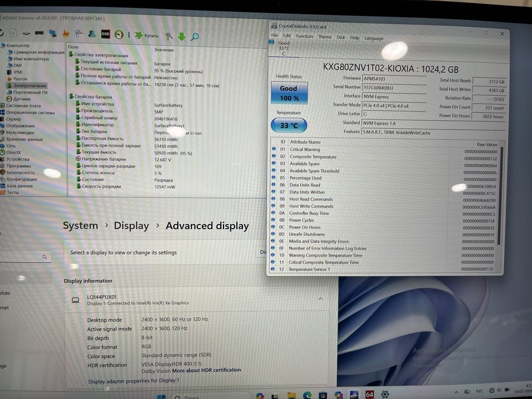This screenshot has height=399, width=532.
Task: Open the Language menu in CrystalDiskInfo
Action: pos(374,38)
